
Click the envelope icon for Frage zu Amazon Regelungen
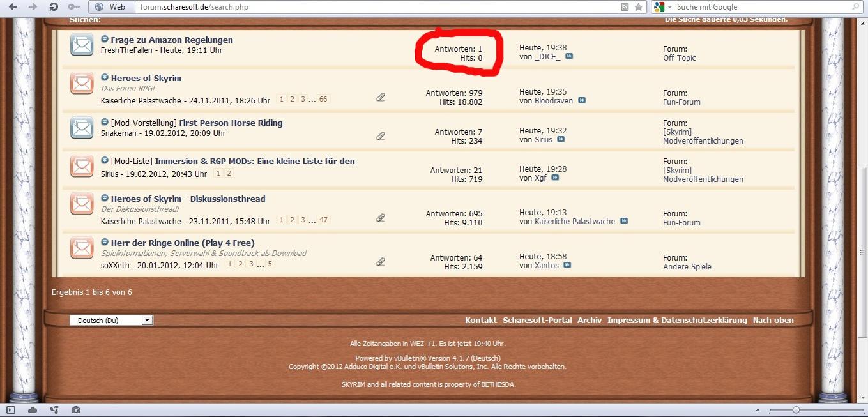82,45
